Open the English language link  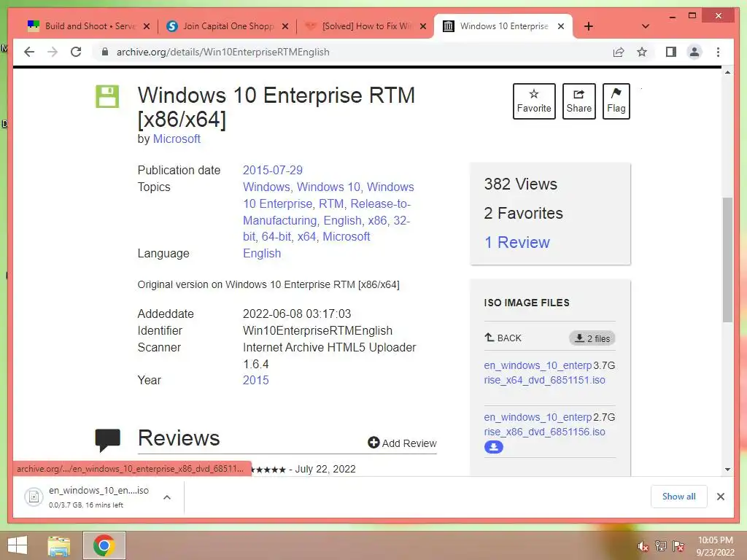click(262, 253)
